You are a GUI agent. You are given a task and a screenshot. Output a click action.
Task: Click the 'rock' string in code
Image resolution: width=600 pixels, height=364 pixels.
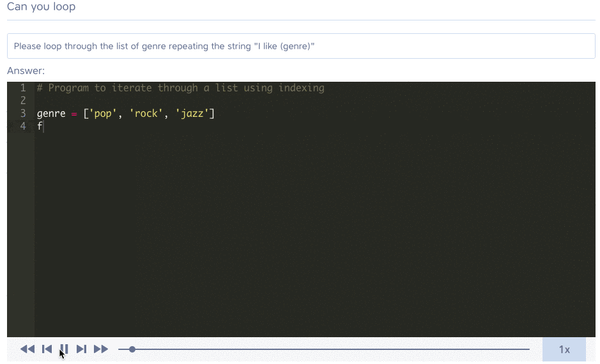[x=146, y=113]
